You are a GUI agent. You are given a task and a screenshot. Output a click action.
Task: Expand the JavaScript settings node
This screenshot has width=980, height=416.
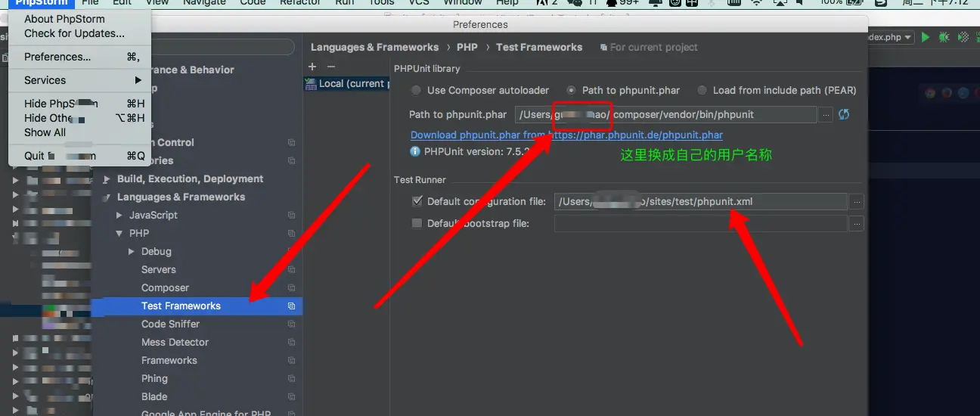coord(119,216)
